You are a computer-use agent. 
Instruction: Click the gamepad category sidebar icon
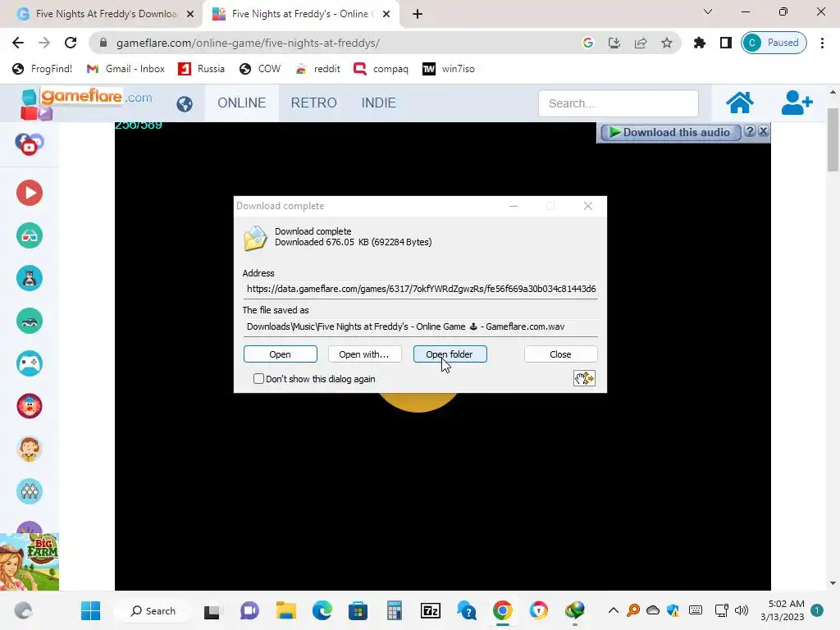tap(30, 363)
